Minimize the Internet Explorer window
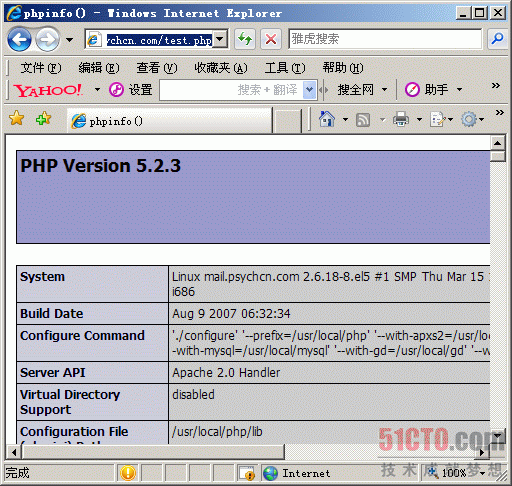The image size is (512, 486). pos(463,13)
